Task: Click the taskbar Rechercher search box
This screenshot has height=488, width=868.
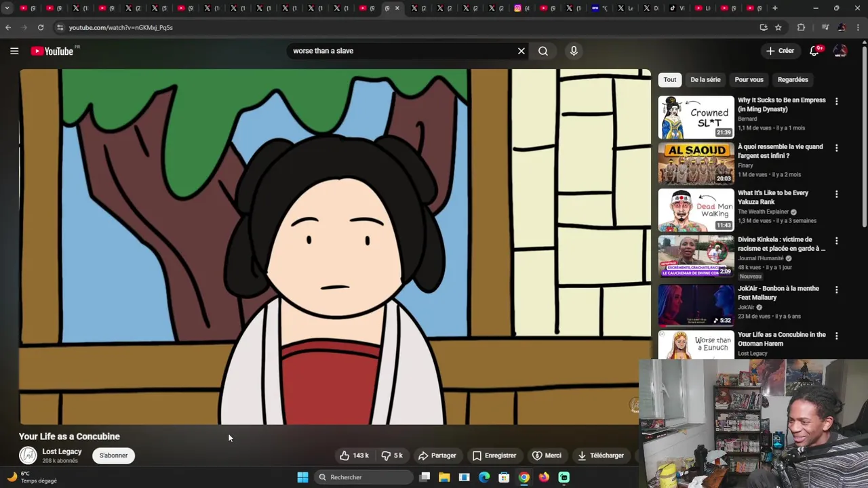Action: [x=364, y=477]
